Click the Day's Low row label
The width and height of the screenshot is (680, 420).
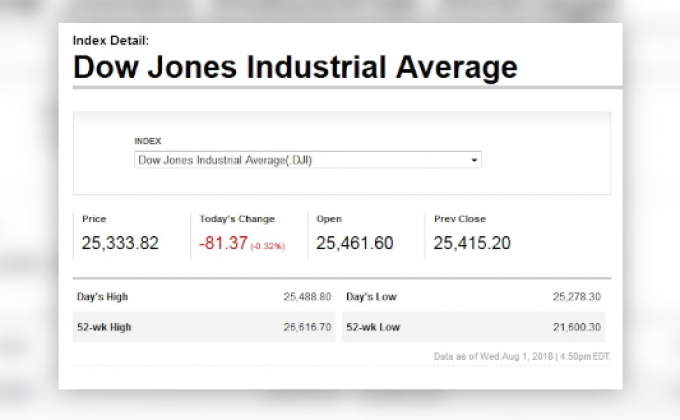371,297
